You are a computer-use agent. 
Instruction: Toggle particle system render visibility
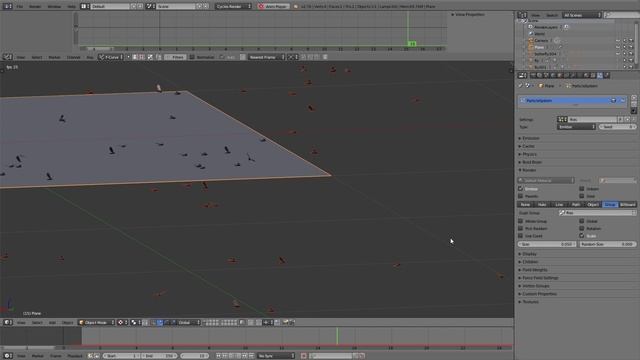coord(613,100)
